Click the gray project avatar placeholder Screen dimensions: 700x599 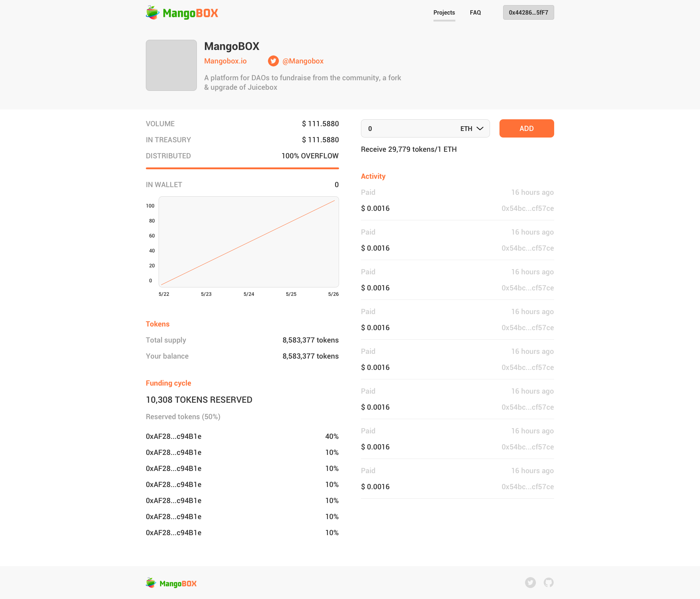coord(171,65)
